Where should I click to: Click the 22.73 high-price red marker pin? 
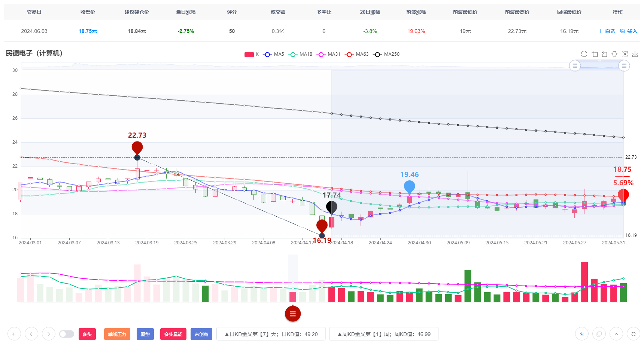pyautogui.click(x=137, y=148)
